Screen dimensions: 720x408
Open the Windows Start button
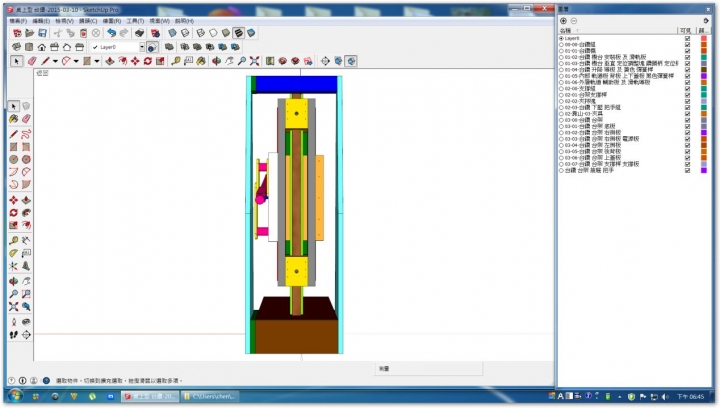15,396
